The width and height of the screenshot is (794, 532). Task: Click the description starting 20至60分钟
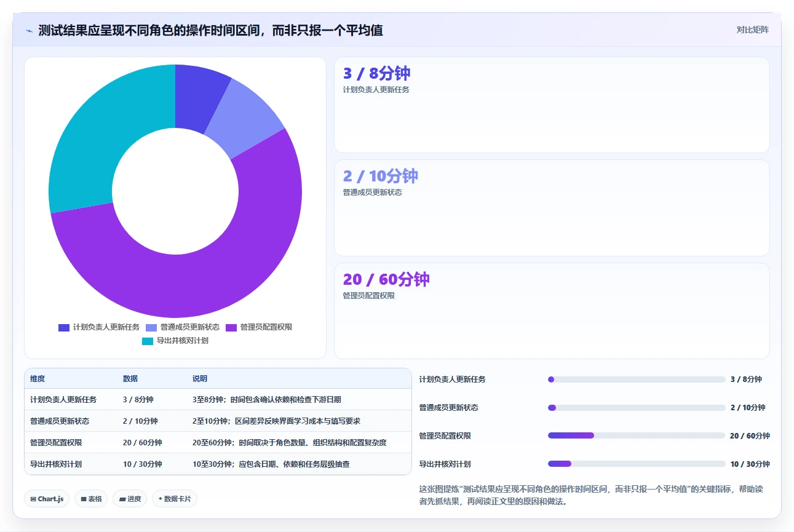click(x=290, y=443)
